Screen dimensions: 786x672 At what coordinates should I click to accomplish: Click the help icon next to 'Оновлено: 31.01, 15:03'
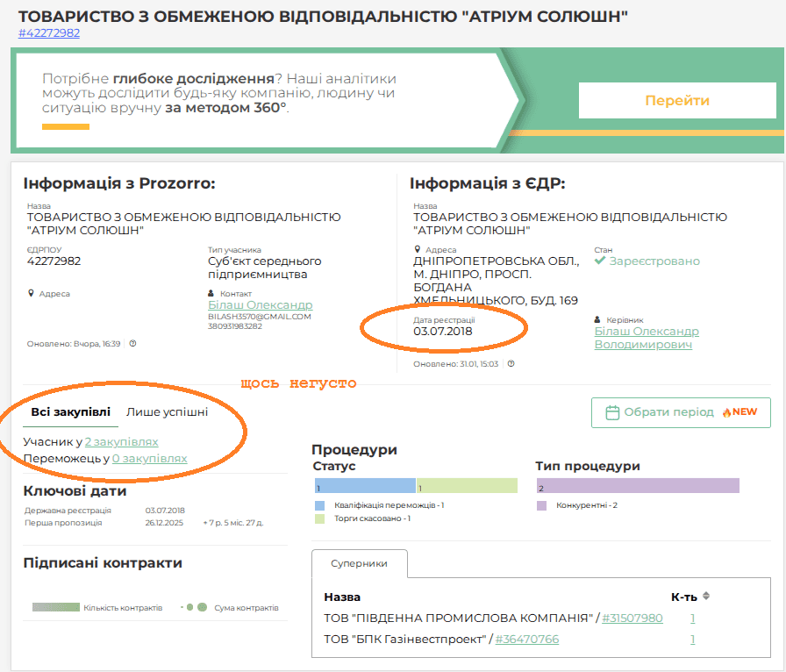click(x=511, y=363)
